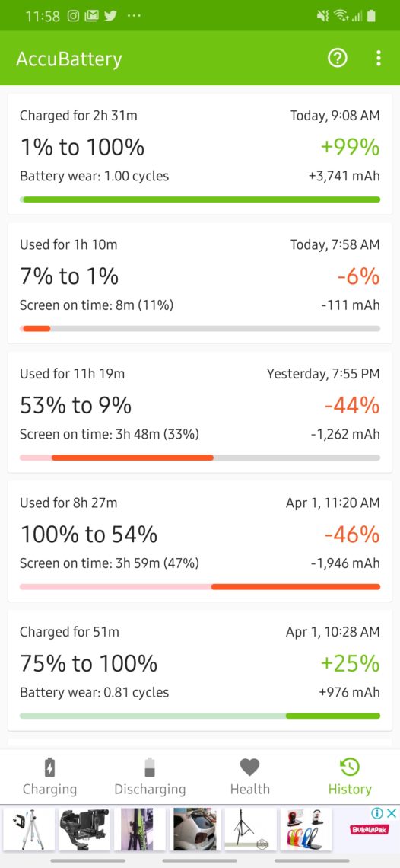The height and width of the screenshot is (868, 400).
Task: Tap the Charging battery bolt icon
Action: [x=49, y=767]
